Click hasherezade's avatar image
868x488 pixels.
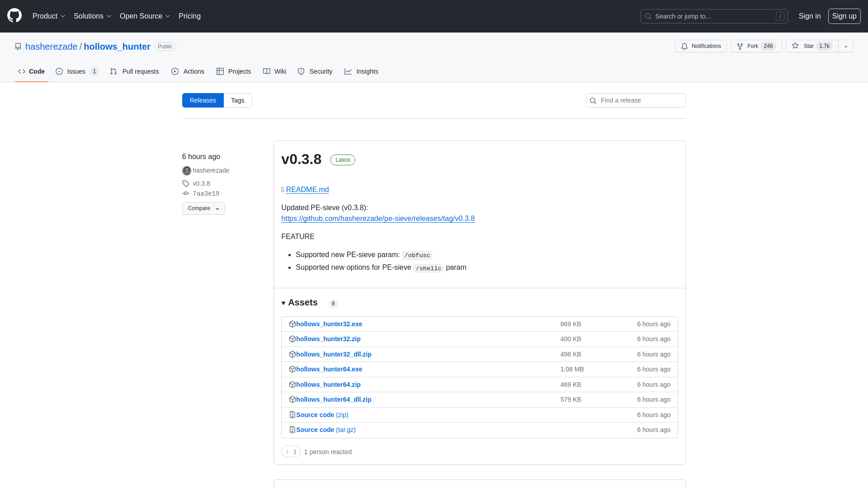[187, 171]
